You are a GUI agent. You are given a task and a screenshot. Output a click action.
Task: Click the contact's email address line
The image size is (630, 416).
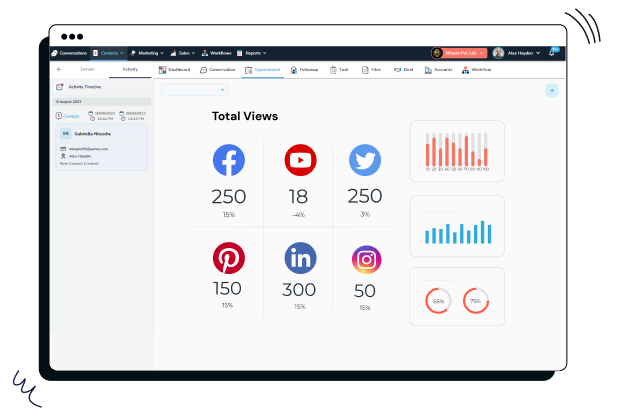88,149
